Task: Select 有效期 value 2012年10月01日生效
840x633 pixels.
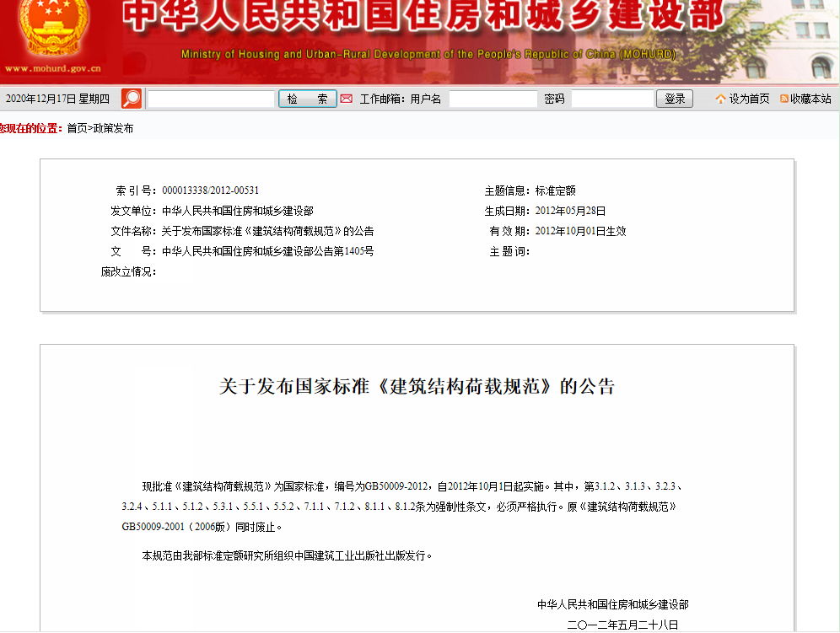Action: pyautogui.click(x=581, y=231)
